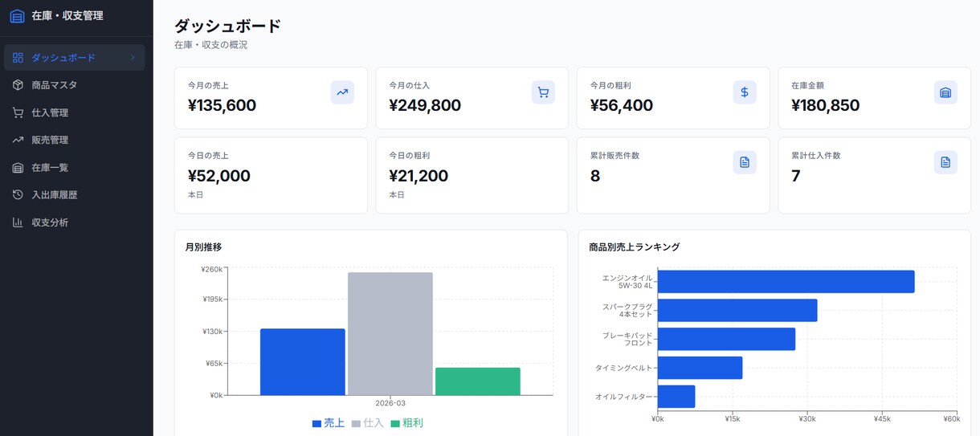Click the cart icon on 今月の仕入 card
Image resolution: width=980 pixels, height=436 pixels.
[x=543, y=92]
